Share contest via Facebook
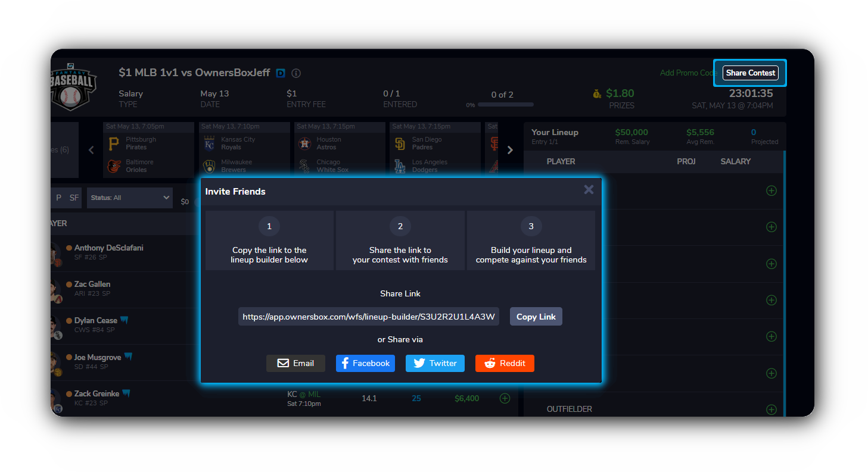The image size is (868, 472). click(365, 363)
